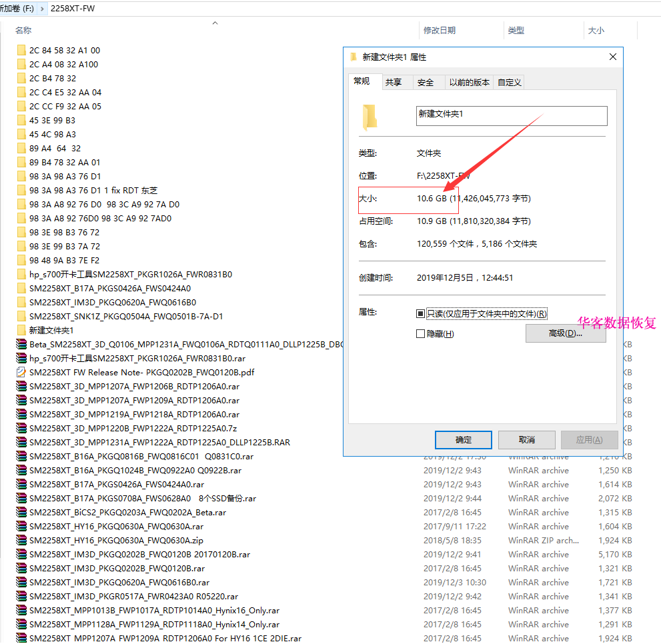Sort by 类型 column header
Image resolution: width=661 pixels, height=644 pixels.
pos(516,31)
